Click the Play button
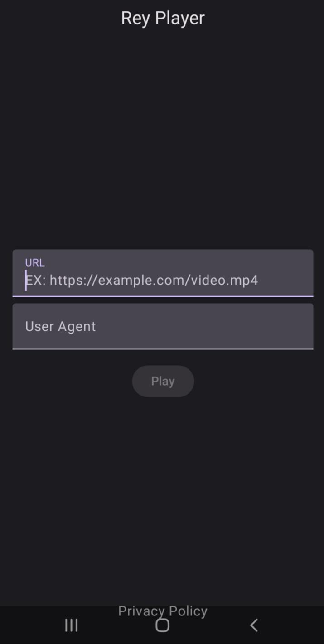Viewport: 324px width, 644px height. coord(163,381)
